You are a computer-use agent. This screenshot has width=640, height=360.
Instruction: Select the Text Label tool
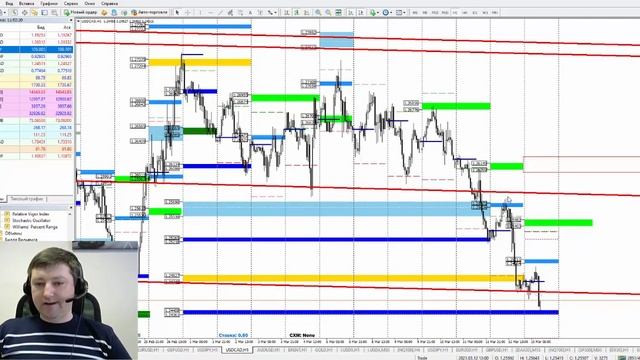pyautogui.click(x=260, y=13)
